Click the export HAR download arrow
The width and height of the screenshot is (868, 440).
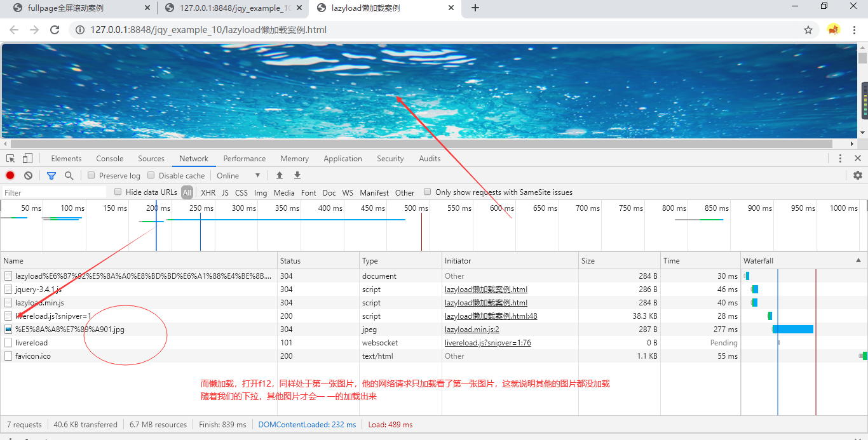(297, 176)
